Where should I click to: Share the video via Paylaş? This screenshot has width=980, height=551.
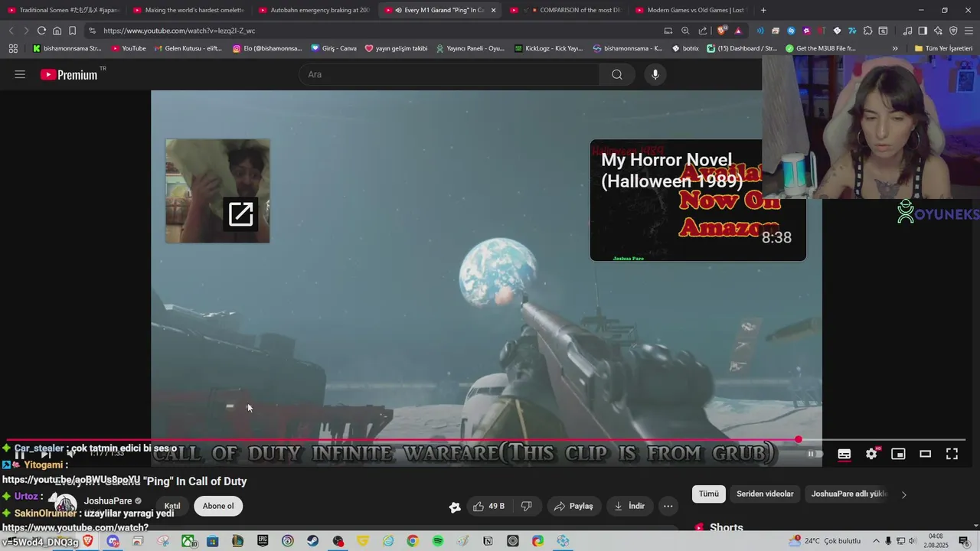pyautogui.click(x=573, y=506)
